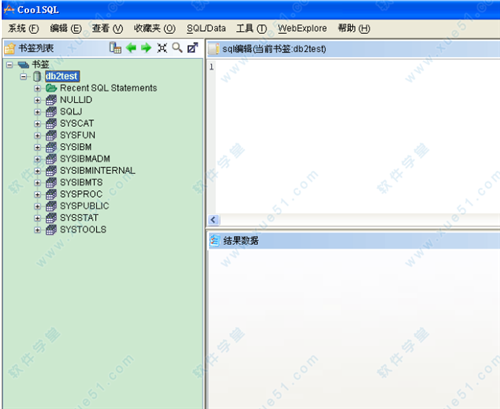The image size is (500, 409).
Task: Click the green back arrow icon
Action: pos(131,48)
